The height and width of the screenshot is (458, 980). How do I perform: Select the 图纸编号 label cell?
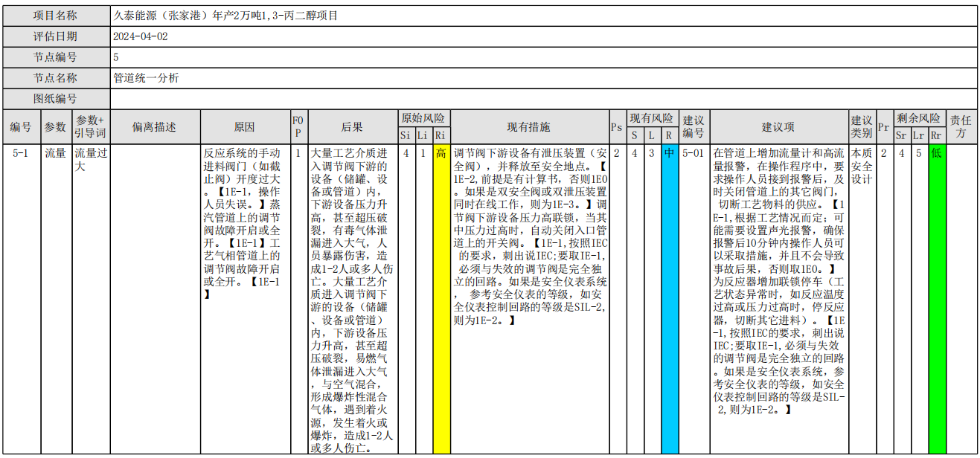pos(57,99)
